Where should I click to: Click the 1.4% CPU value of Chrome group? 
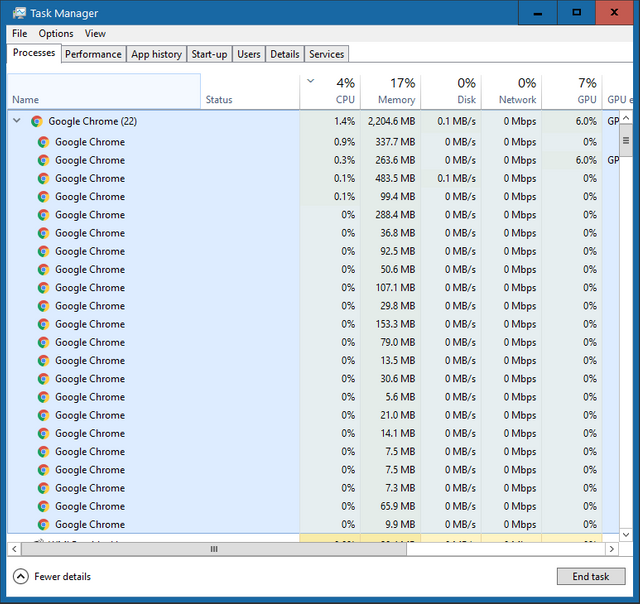(344, 122)
